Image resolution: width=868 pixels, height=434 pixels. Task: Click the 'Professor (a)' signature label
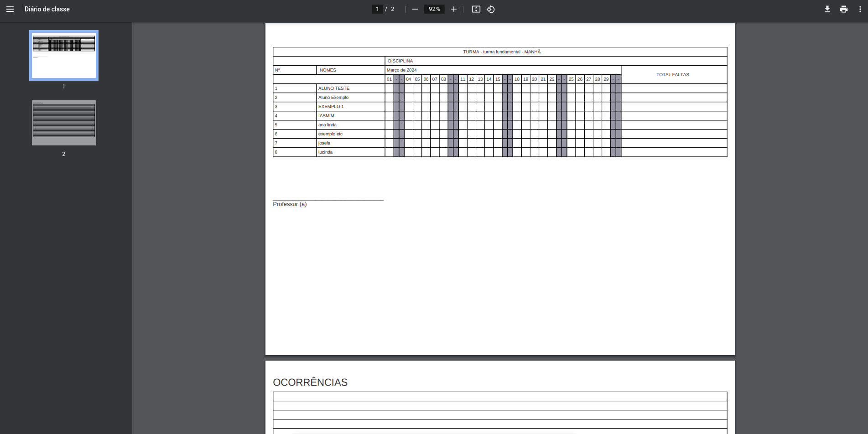point(290,204)
